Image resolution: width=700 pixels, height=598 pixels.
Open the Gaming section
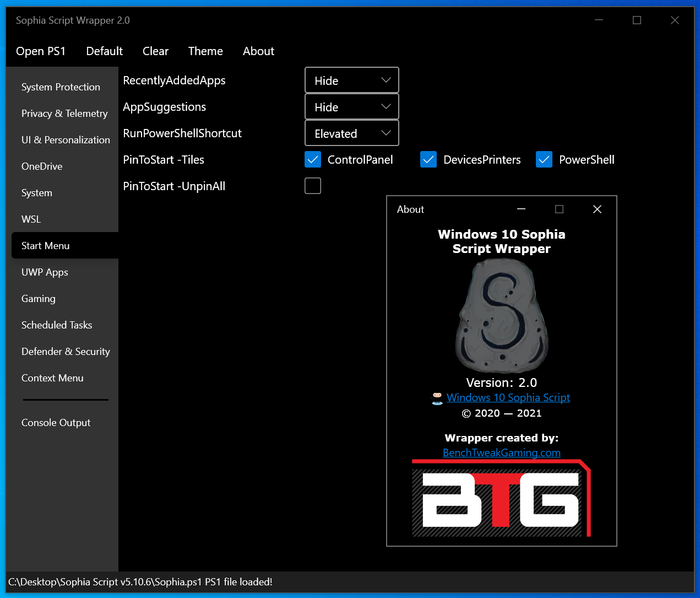(x=65, y=299)
